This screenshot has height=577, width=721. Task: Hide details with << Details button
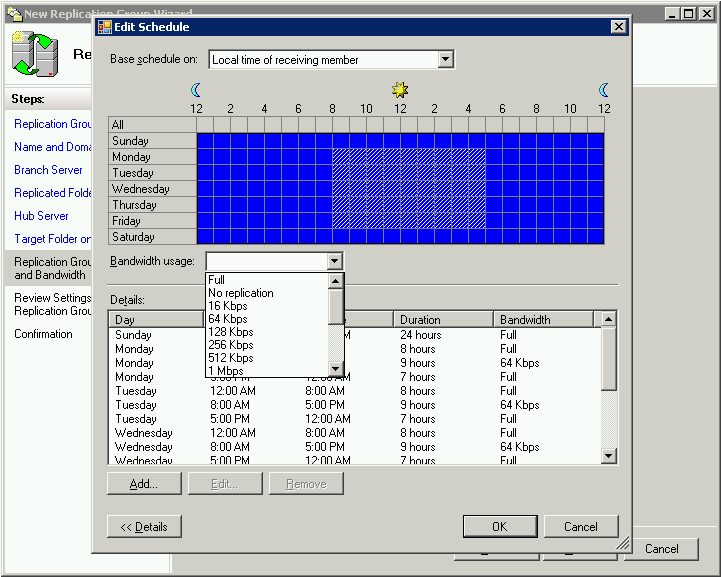144,527
